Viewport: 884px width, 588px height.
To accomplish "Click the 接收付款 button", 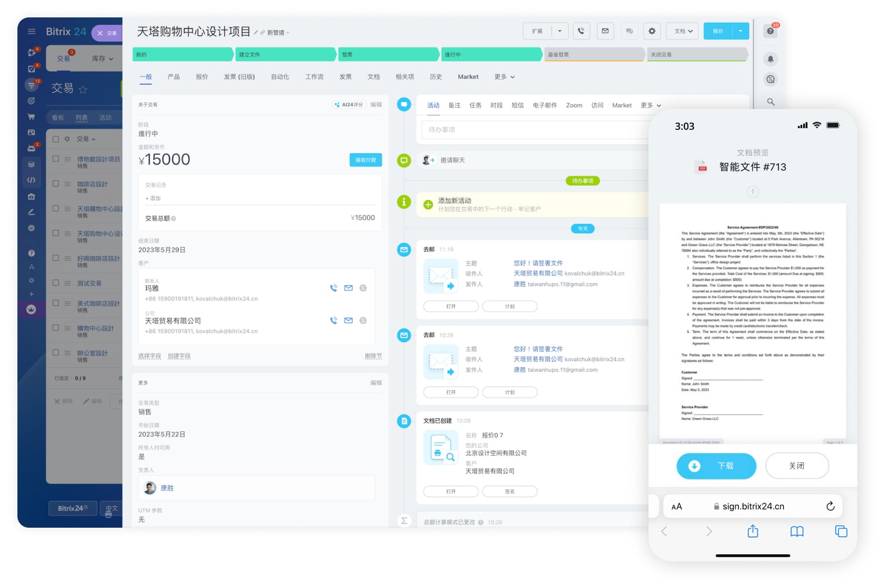I will pos(365,160).
